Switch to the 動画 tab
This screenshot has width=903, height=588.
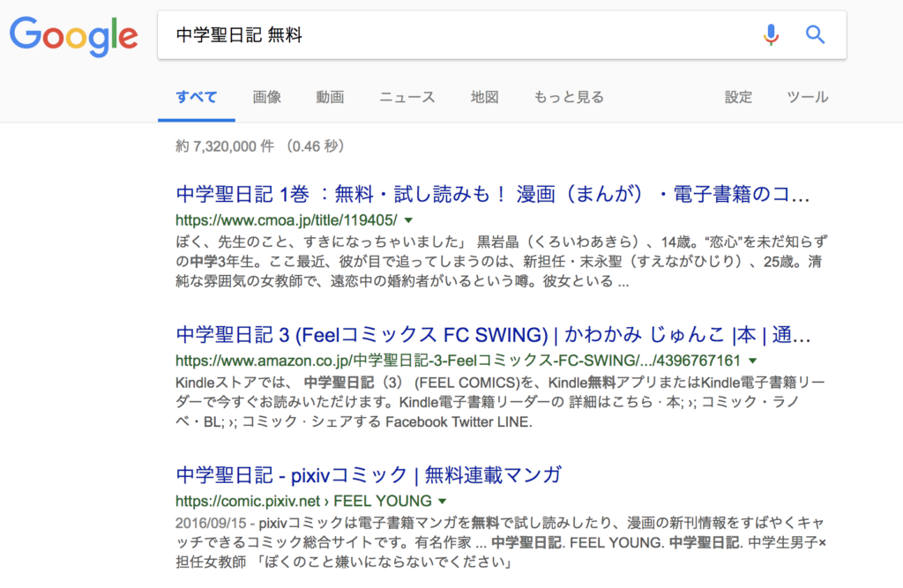coord(330,97)
